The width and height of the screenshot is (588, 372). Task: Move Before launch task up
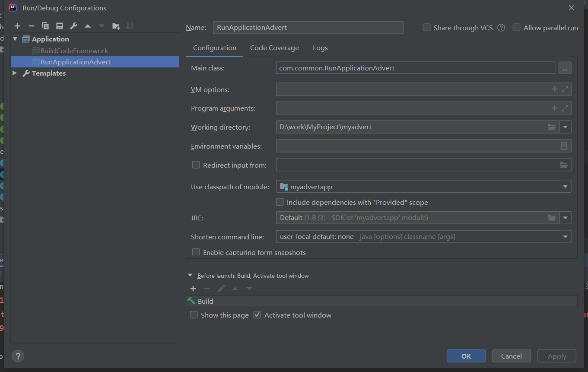tap(235, 289)
